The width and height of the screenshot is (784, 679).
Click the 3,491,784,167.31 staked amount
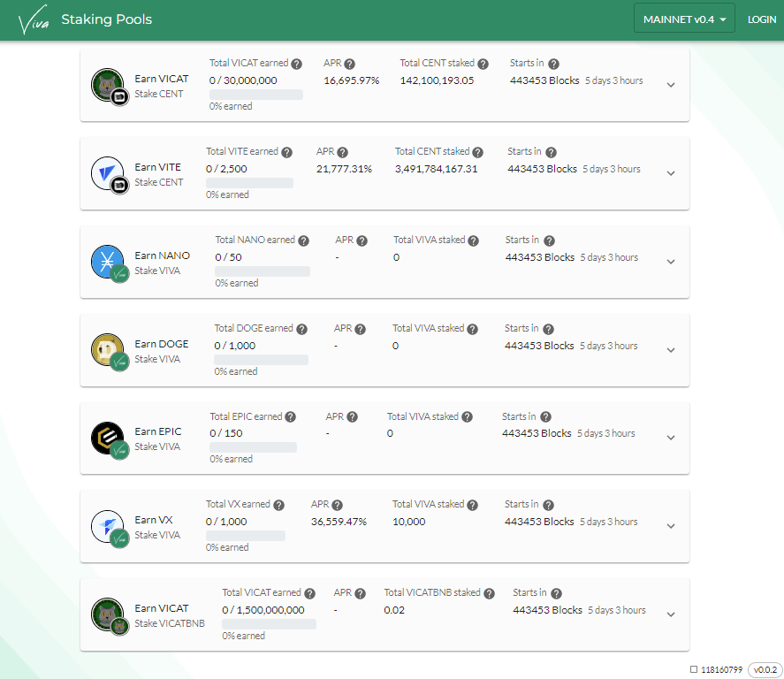click(436, 169)
